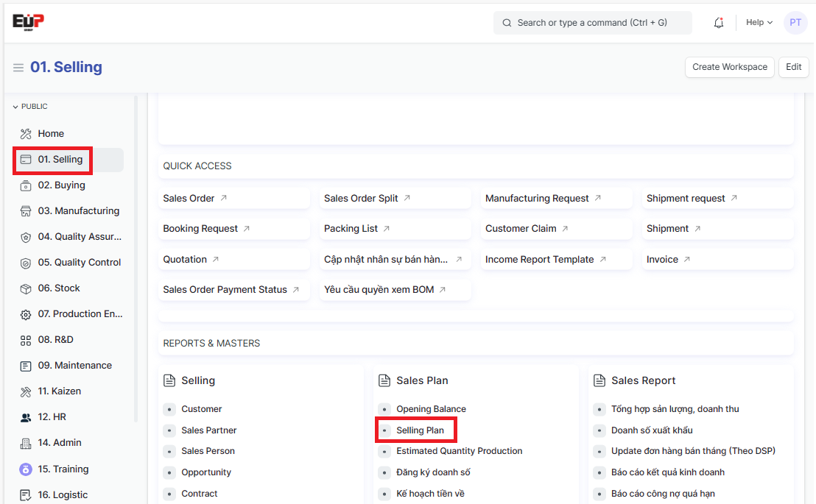This screenshot has width=816, height=504.
Task: Open Selling Plan under Sales Plan
Action: (420, 430)
